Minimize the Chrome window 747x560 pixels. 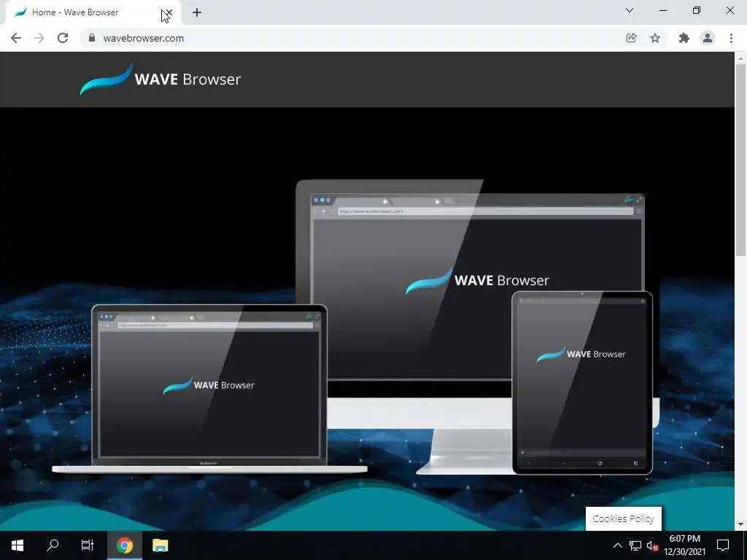point(663,10)
